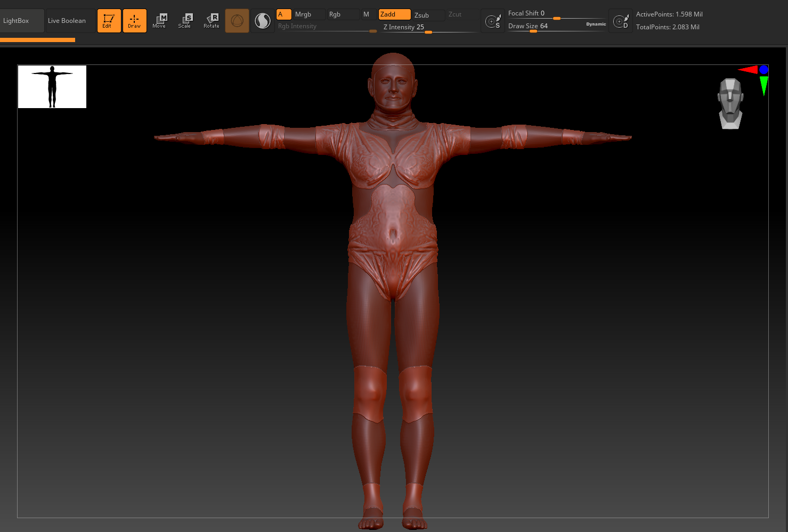Viewport: 788px width, 532px height.
Task: Select the Draw mode icon
Action: [134, 21]
